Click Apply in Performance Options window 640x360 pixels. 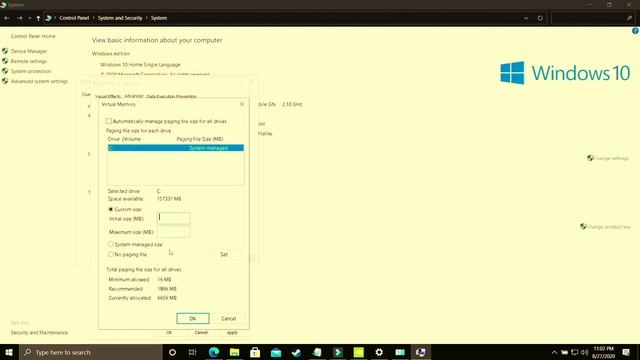[x=232, y=333]
